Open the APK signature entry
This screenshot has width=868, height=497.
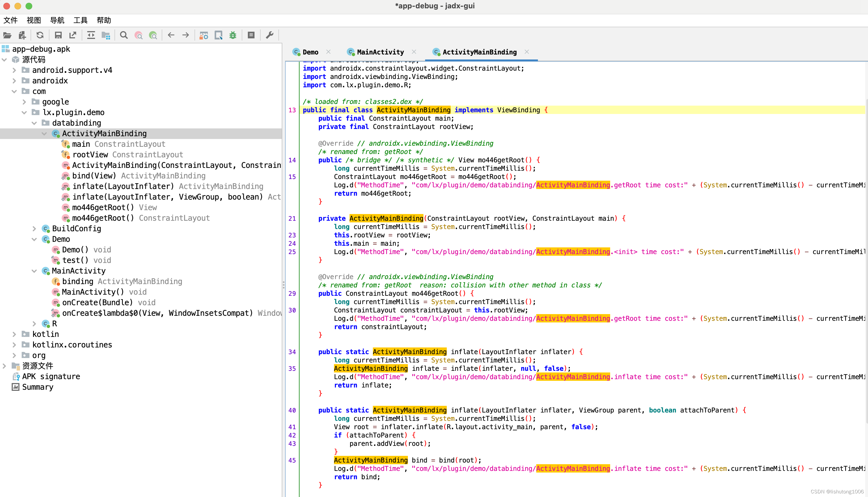click(x=51, y=376)
